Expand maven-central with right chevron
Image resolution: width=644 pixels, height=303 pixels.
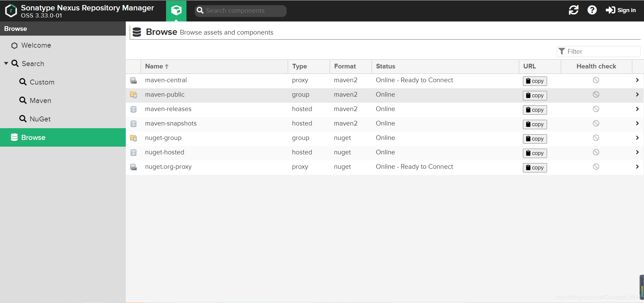click(637, 80)
